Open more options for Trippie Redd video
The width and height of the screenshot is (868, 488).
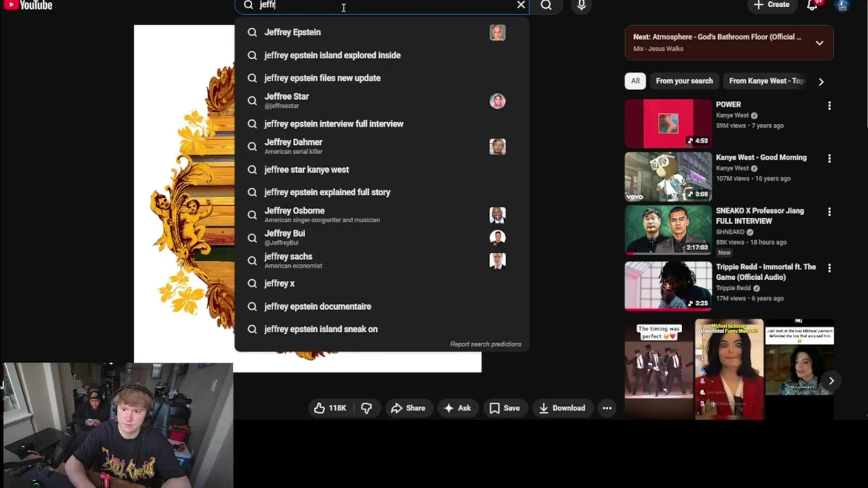(x=829, y=268)
